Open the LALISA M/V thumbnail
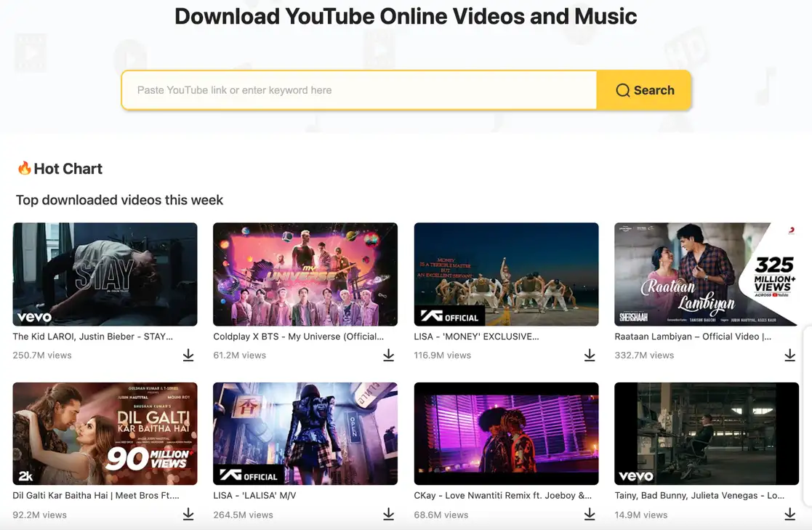The width and height of the screenshot is (812, 530). (305, 433)
